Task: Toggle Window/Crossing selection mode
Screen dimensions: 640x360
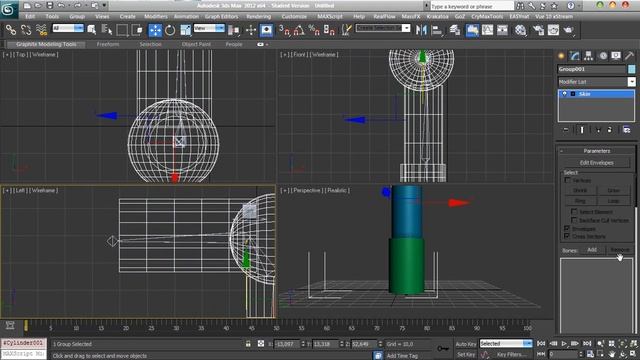Action: [x=138, y=30]
